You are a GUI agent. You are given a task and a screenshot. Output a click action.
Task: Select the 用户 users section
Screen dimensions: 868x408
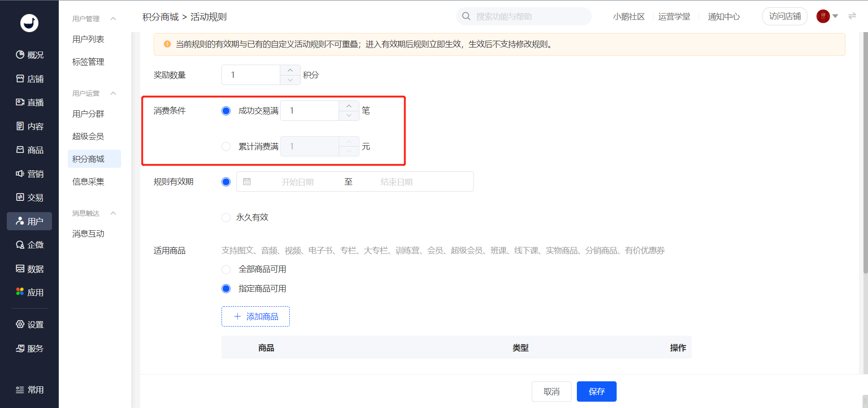[x=29, y=221]
